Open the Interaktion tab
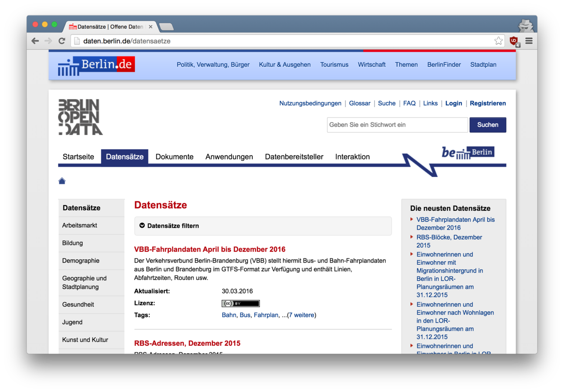564x392 pixels. 352,157
